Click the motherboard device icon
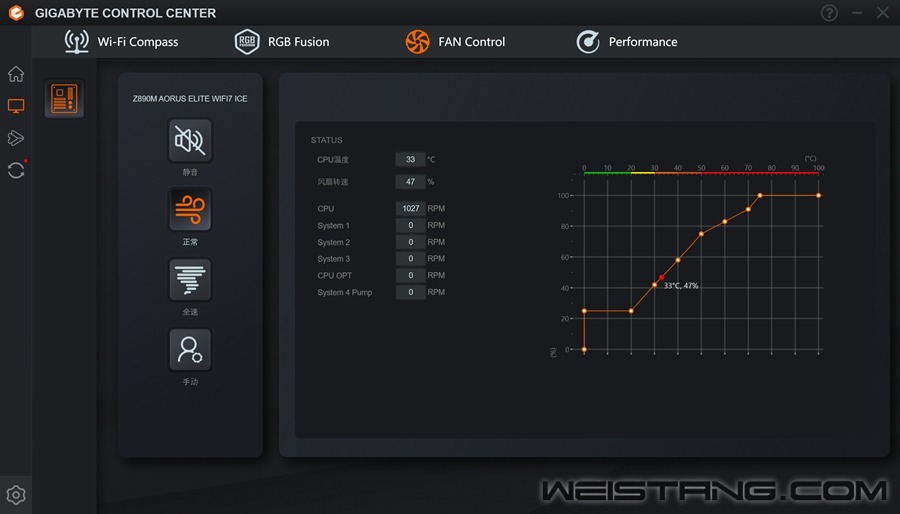 64,99
